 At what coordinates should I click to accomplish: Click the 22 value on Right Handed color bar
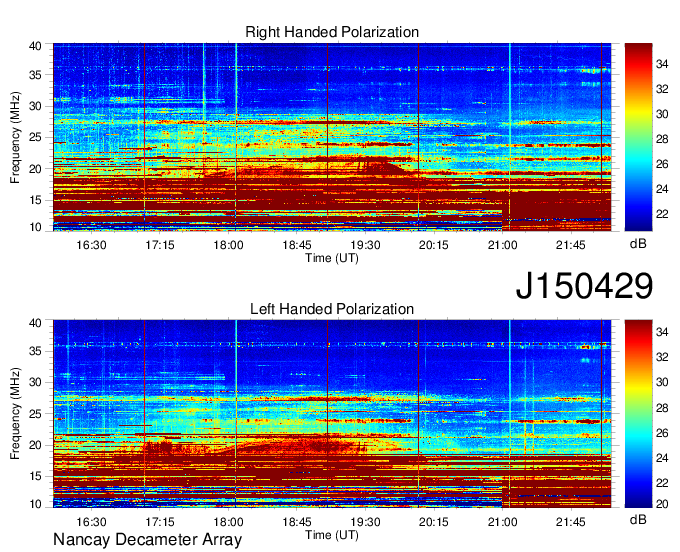(662, 214)
